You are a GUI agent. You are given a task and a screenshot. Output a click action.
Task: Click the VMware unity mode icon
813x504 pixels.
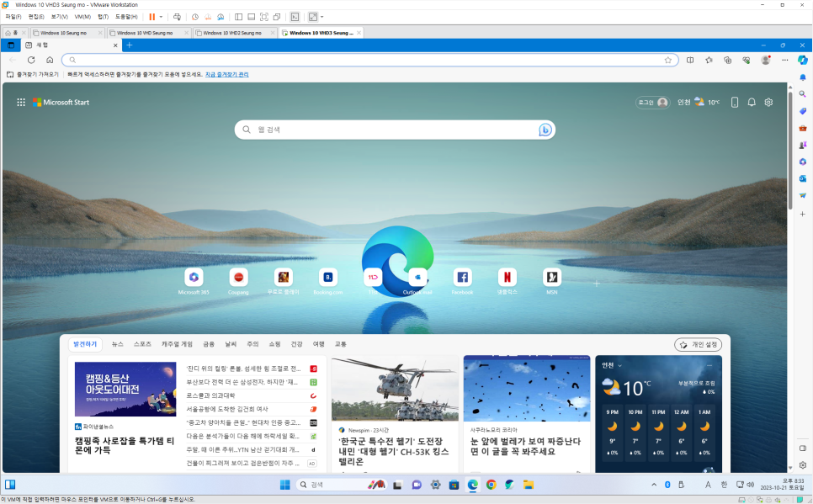(x=277, y=17)
